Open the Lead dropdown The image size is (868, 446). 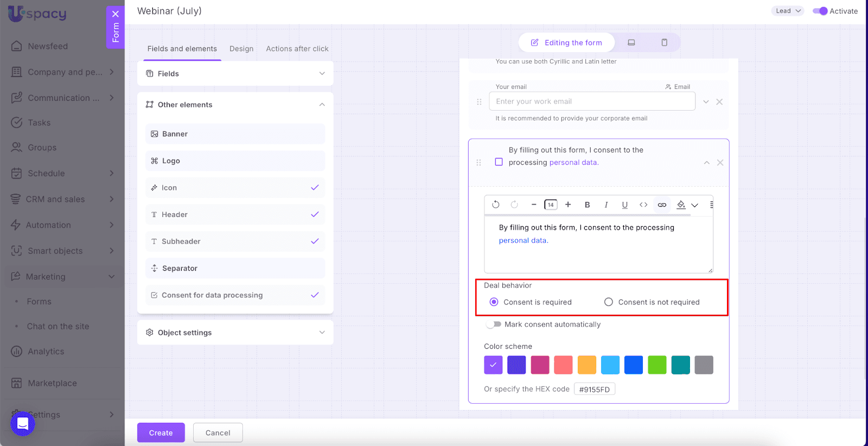(787, 11)
